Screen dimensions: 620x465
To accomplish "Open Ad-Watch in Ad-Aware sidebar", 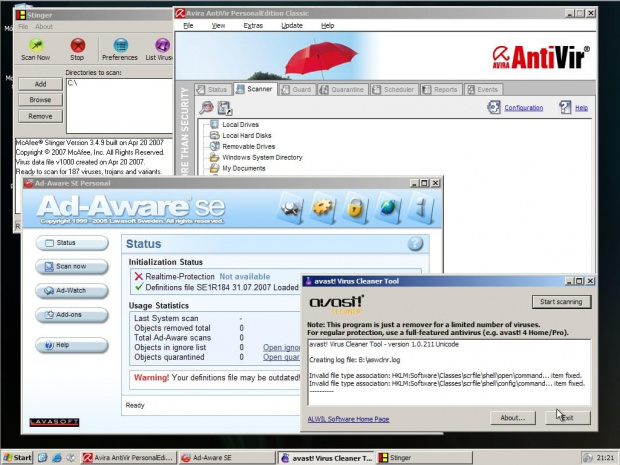I will tap(72, 291).
